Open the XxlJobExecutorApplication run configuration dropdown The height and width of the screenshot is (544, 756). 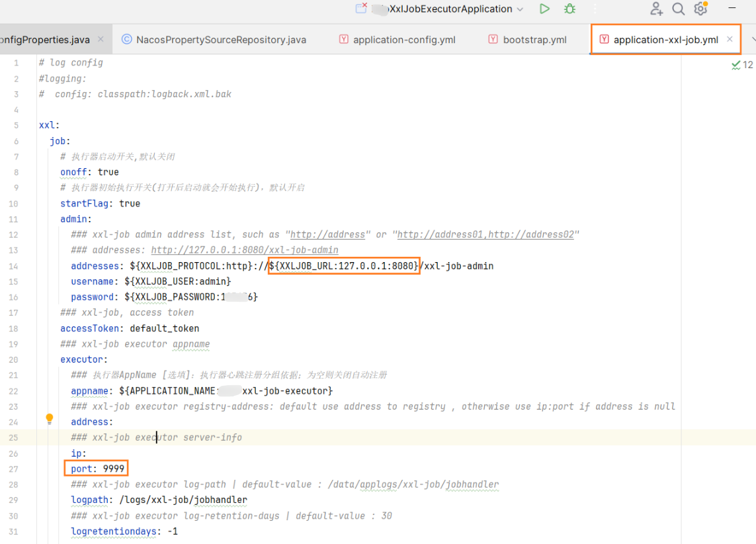point(520,9)
